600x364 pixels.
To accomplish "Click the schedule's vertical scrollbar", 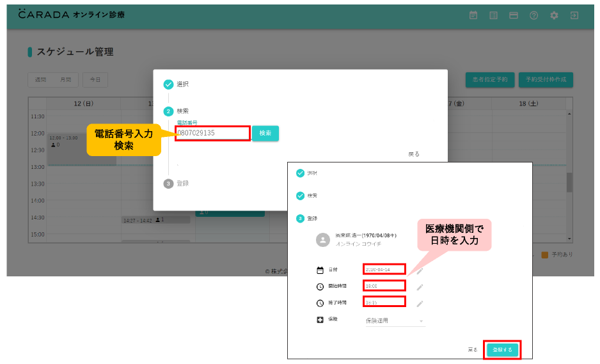I will coord(569,182).
